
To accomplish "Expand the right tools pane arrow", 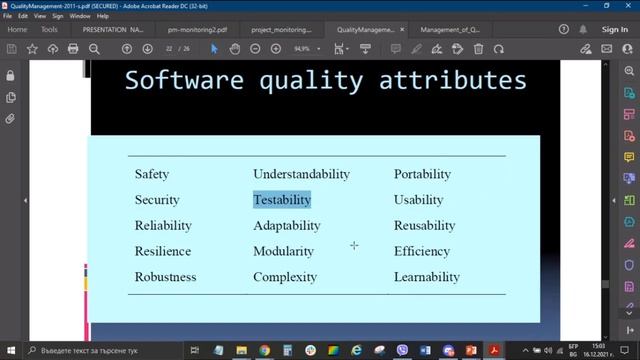I will click(613, 200).
